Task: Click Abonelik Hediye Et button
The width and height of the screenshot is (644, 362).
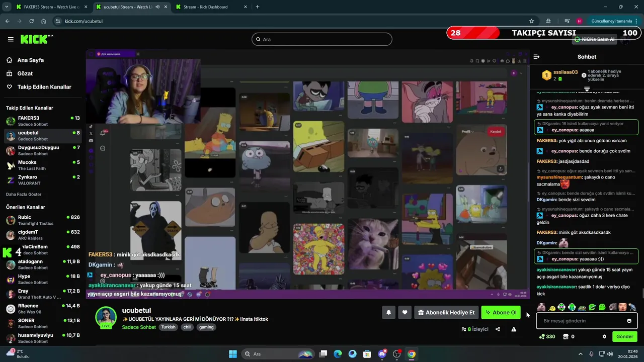Action: pos(446,312)
